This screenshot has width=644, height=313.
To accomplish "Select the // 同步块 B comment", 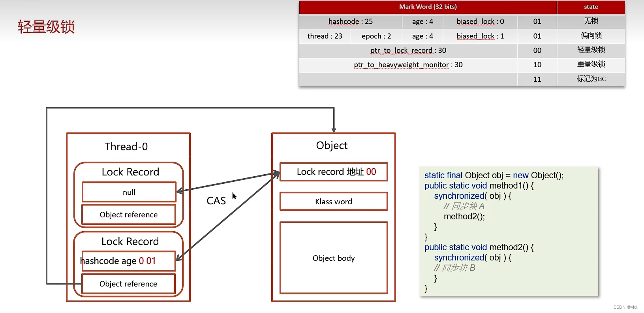I will pos(454,268).
